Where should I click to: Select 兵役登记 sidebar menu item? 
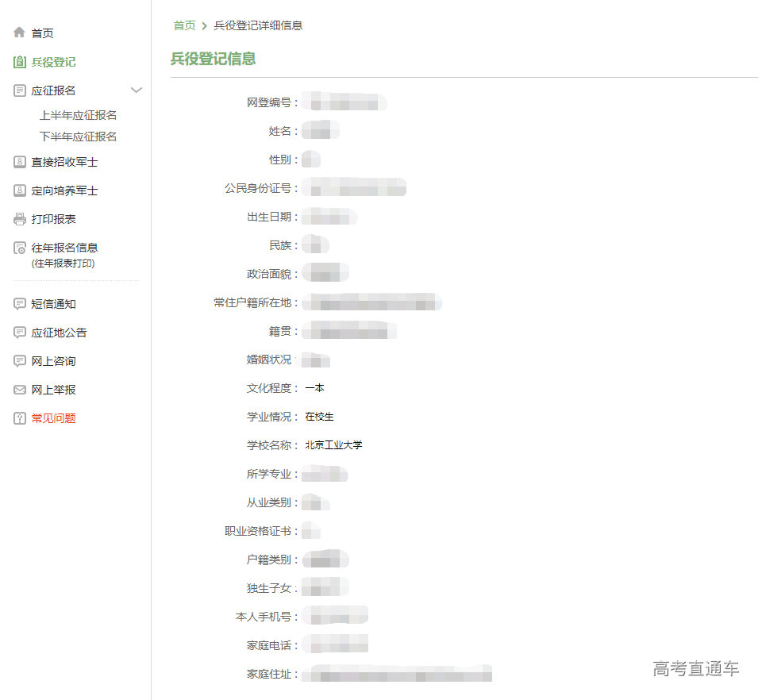(x=53, y=62)
